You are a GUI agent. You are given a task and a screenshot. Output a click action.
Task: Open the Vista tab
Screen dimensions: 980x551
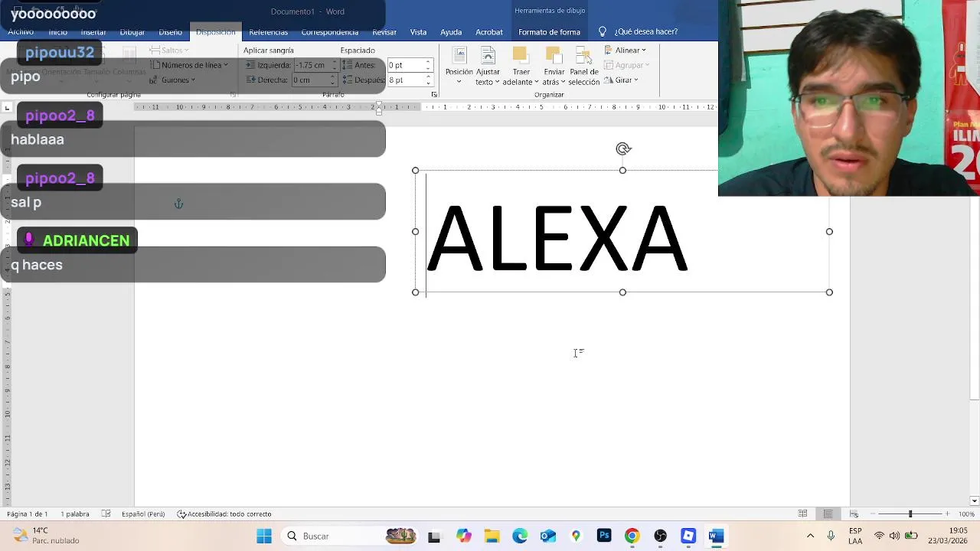coord(418,32)
